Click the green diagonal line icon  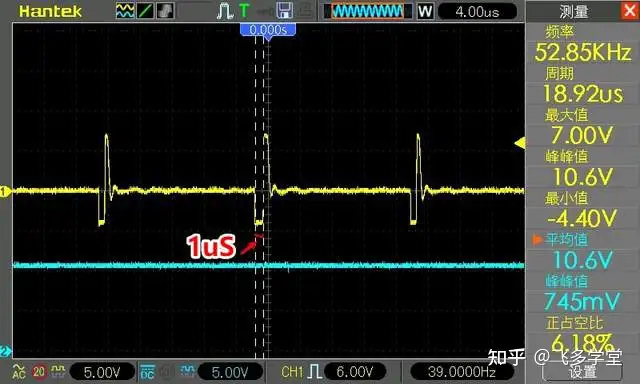tap(145, 11)
